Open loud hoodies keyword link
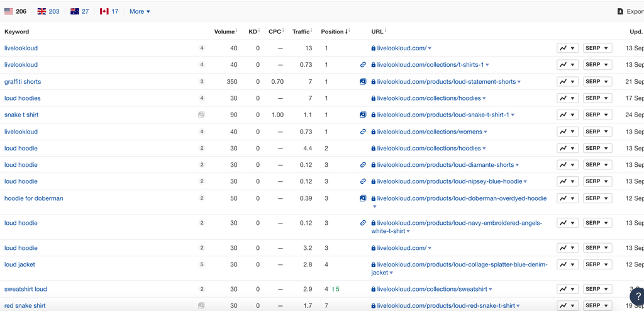The width and height of the screenshot is (644, 311). [23, 98]
